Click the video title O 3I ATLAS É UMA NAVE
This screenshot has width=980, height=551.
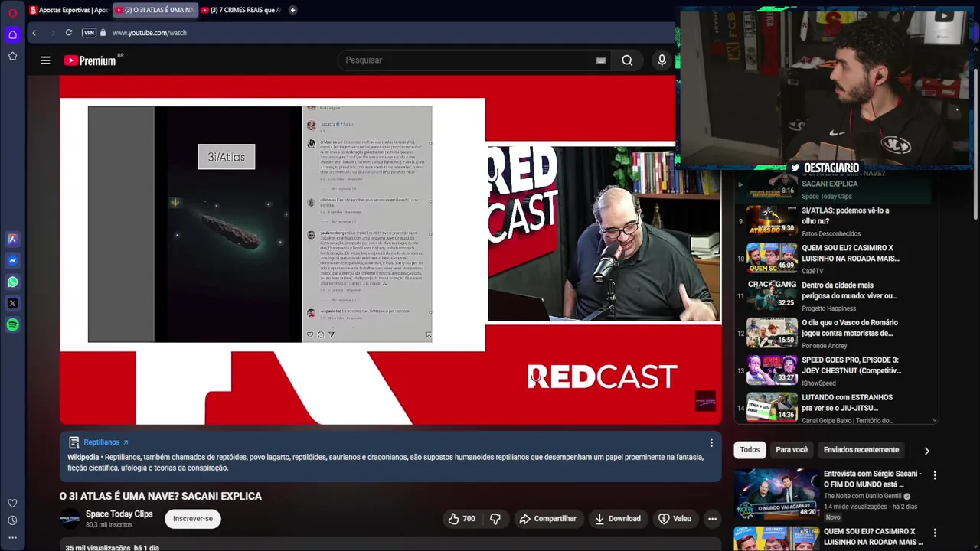161,496
